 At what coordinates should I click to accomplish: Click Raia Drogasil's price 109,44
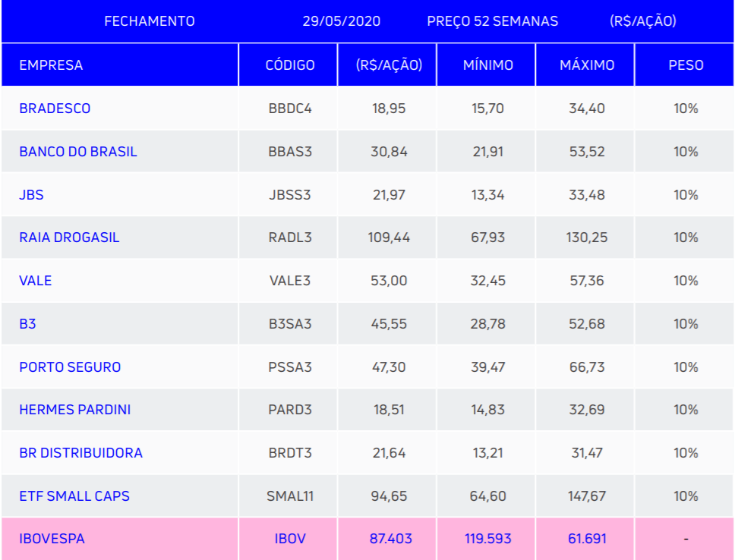click(389, 237)
